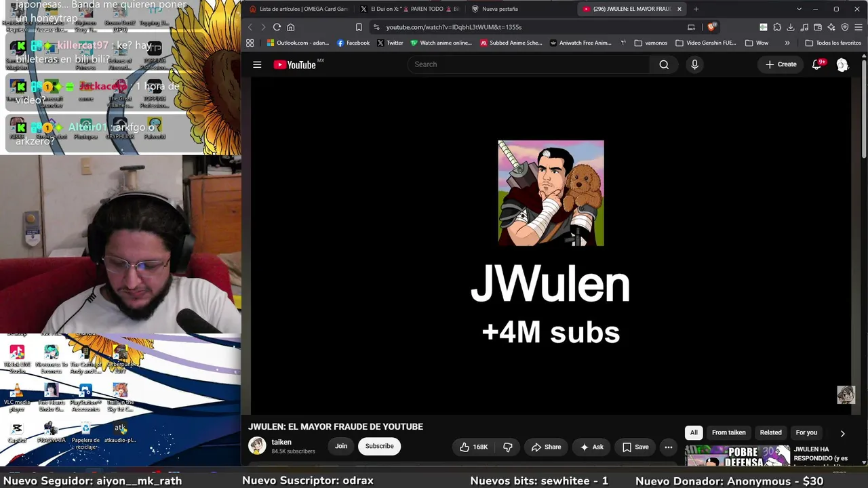This screenshot has height=488, width=868.
Task: Open Brave Shields lion icon
Action: click(x=711, y=27)
